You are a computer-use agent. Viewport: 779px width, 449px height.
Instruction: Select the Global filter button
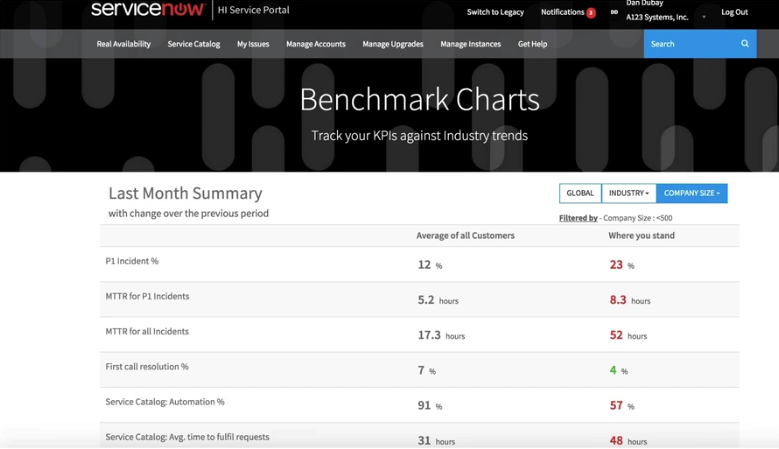[580, 193]
